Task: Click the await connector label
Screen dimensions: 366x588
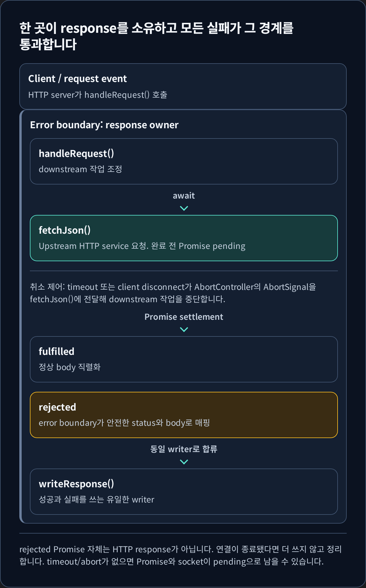Action: 184,195
